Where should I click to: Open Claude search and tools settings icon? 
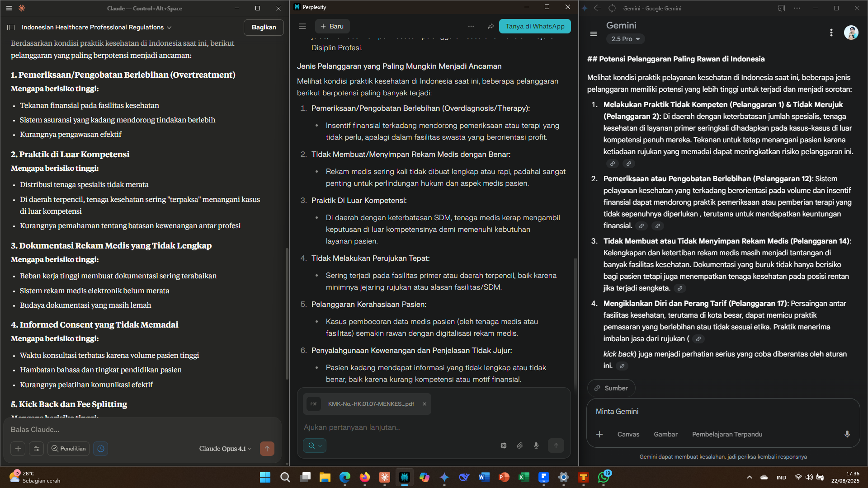point(36,449)
